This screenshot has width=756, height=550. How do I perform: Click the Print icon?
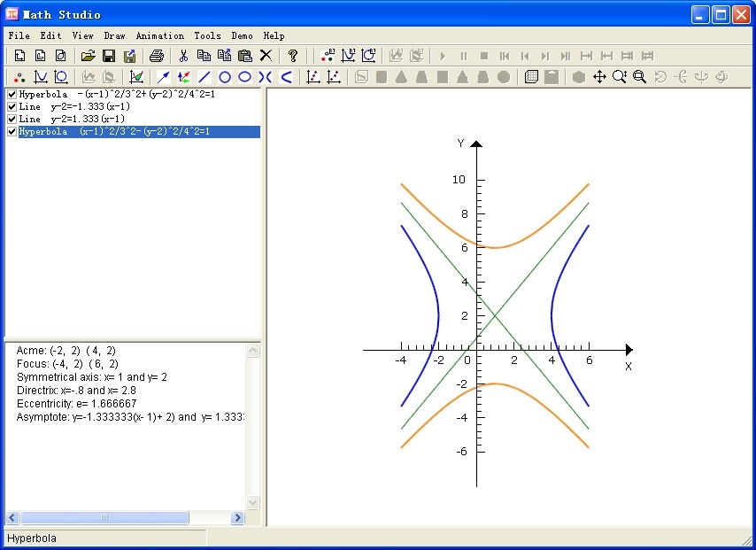(x=156, y=56)
